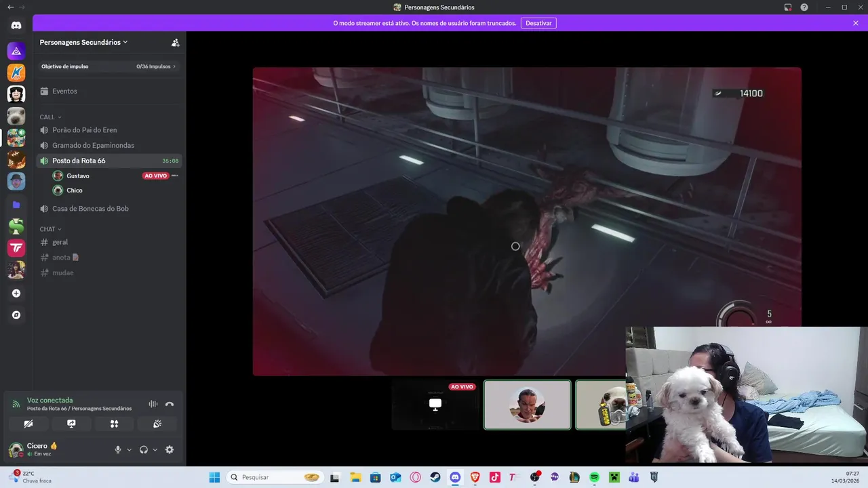The image size is (868, 488).
Task: Click the AO VIVO badge beside Gustavo
Action: click(155, 176)
